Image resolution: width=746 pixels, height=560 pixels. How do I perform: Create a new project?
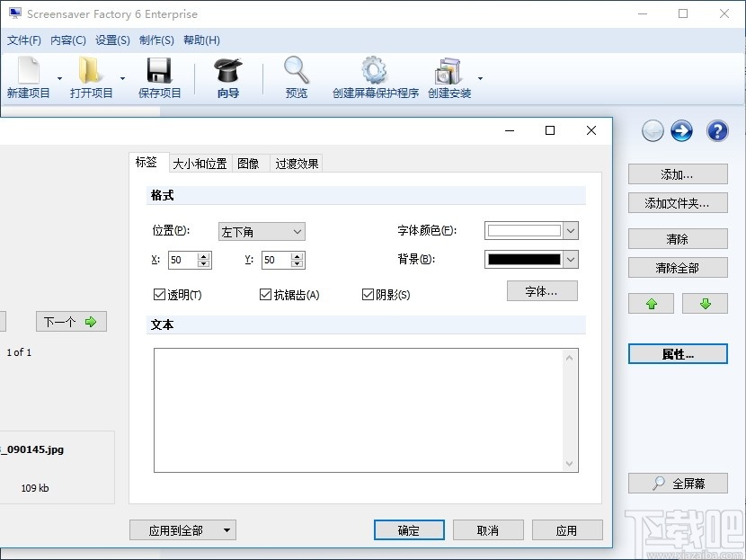30,76
